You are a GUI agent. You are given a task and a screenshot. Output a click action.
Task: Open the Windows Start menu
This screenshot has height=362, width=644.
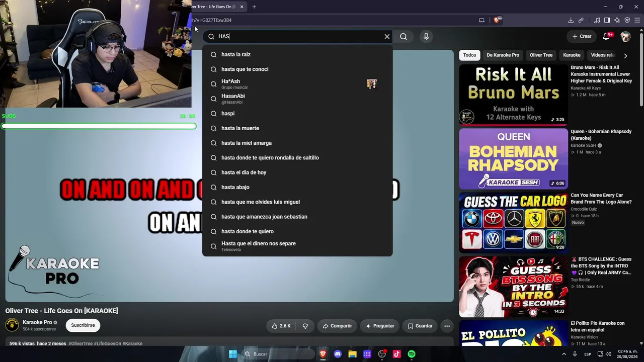(233, 354)
